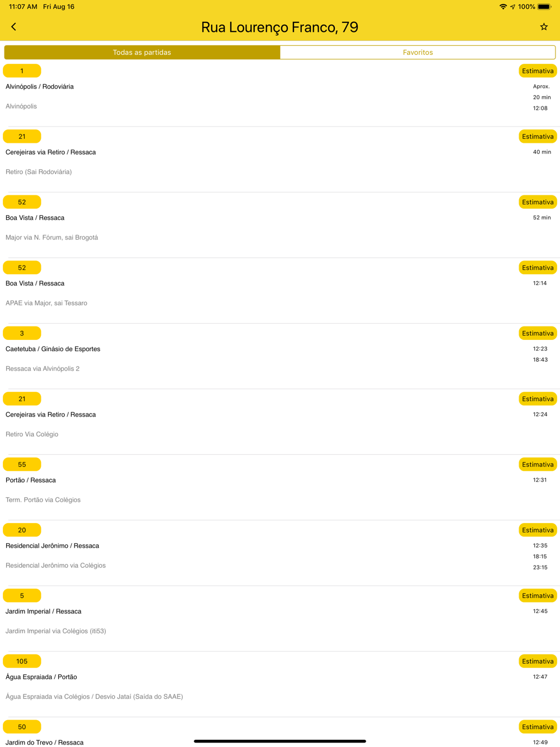Switch to Favoritos tab
This screenshot has height=747, width=560.
pos(418,52)
